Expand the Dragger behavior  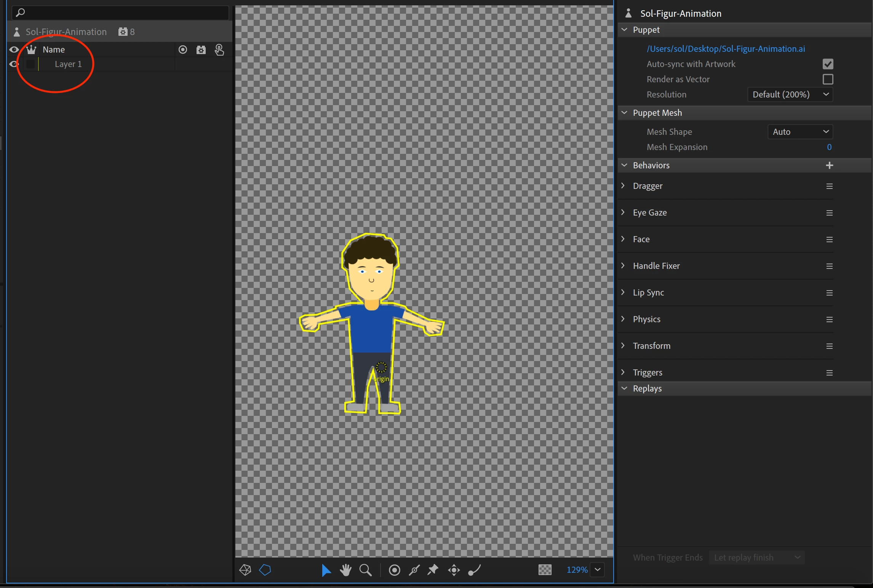(x=623, y=186)
